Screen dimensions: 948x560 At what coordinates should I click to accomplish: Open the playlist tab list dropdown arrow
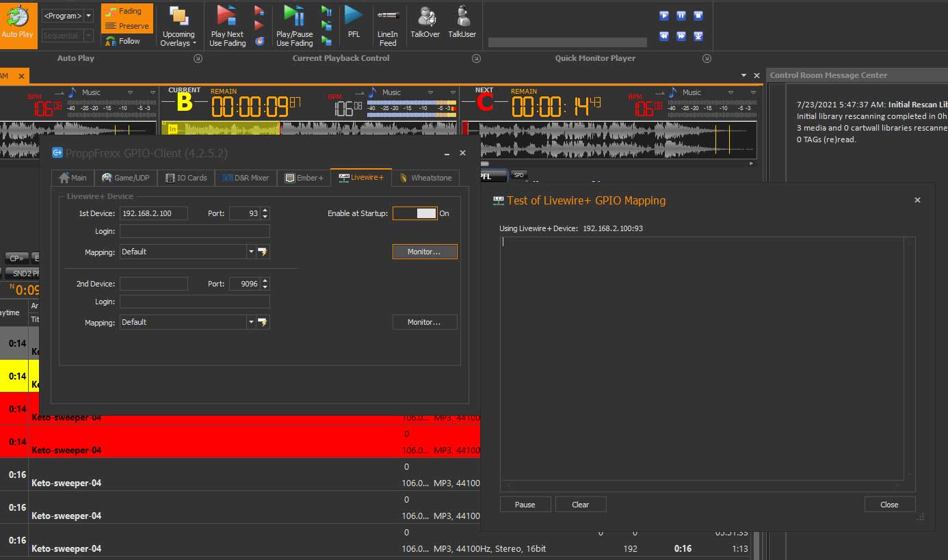pos(744,75)
